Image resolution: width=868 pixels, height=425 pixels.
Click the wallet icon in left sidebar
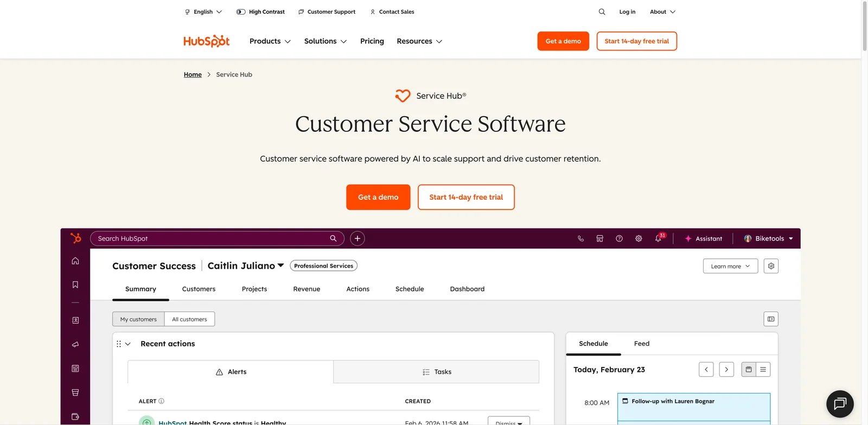pos(75,416)
